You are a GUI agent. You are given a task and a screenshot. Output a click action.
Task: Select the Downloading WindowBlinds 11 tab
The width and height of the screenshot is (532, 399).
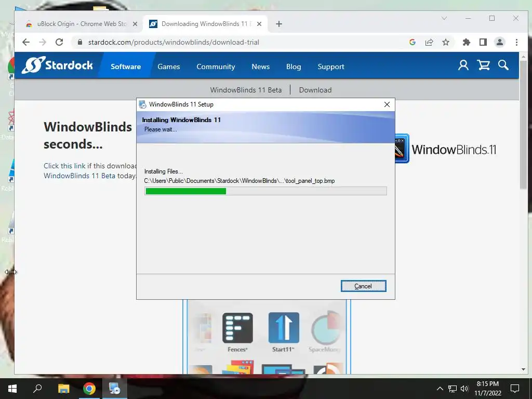click(205, 24)
